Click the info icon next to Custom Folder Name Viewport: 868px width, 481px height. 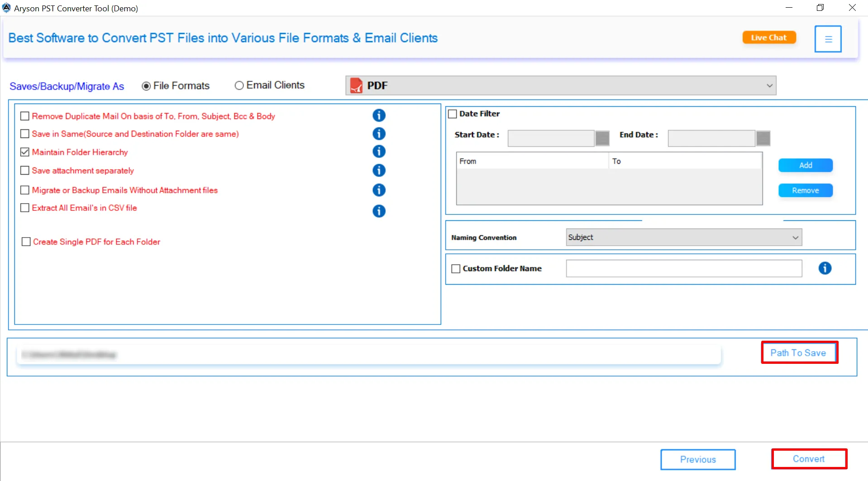tap(825, 268)
